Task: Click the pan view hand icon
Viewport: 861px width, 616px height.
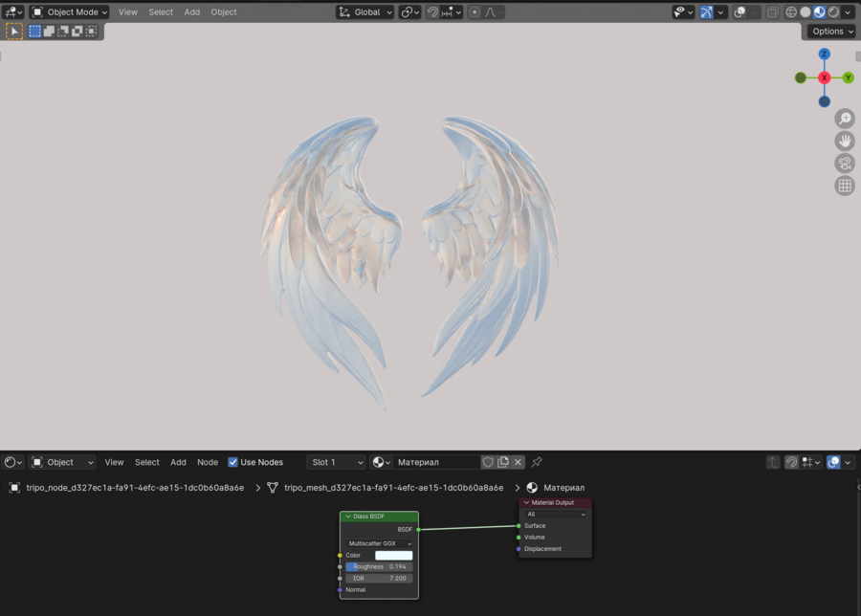Action: point(845,141)
